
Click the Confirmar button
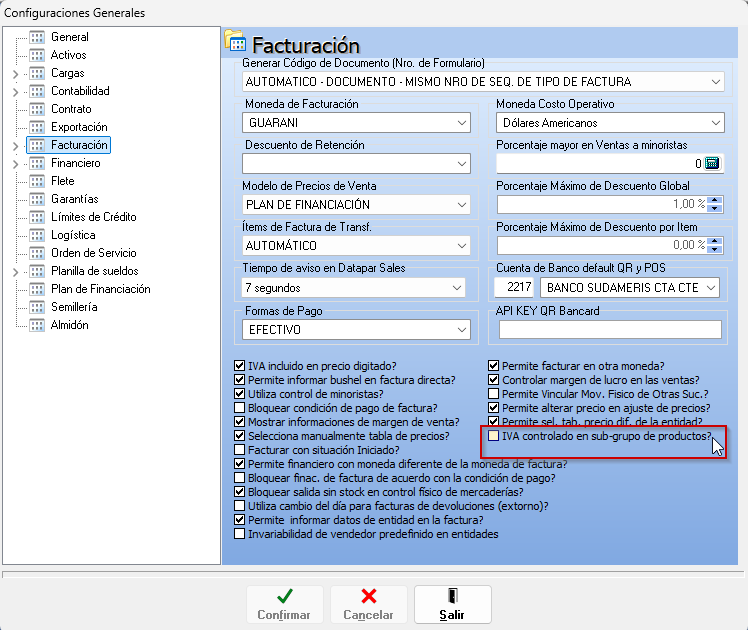[285, 605]
